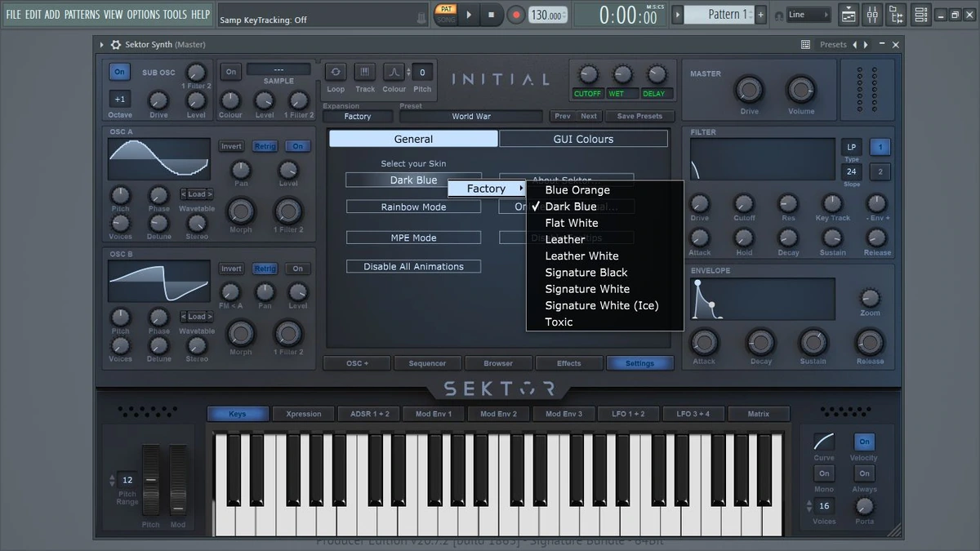The image size is (980, 551).
Task: Click the Rainbow Mode button
Action: click(413, 207)
